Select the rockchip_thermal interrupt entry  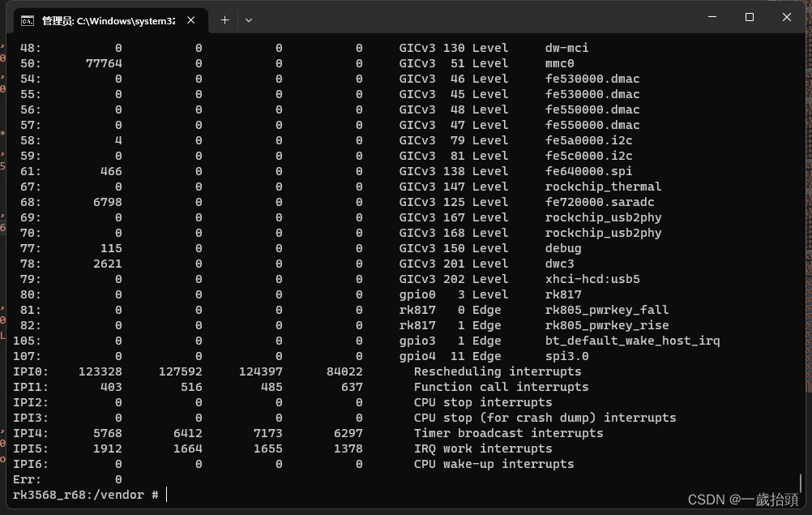(x=603, y=187)
